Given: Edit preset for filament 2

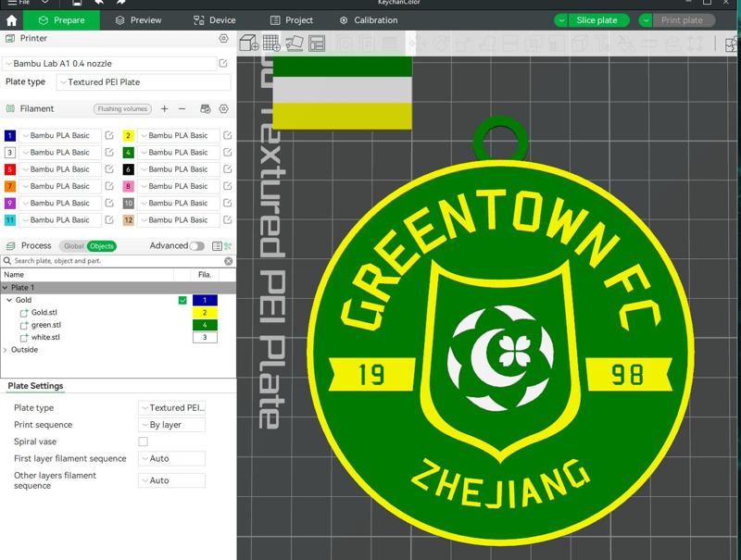Looking at the screenshot, I should click(x=227, y=135).
